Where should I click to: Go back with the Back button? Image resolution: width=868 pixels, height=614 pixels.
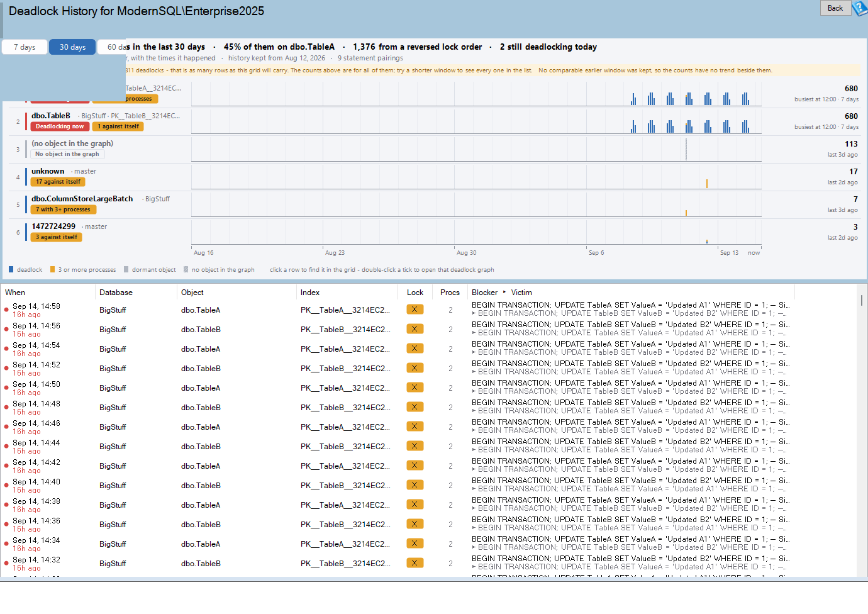[835, 8]
